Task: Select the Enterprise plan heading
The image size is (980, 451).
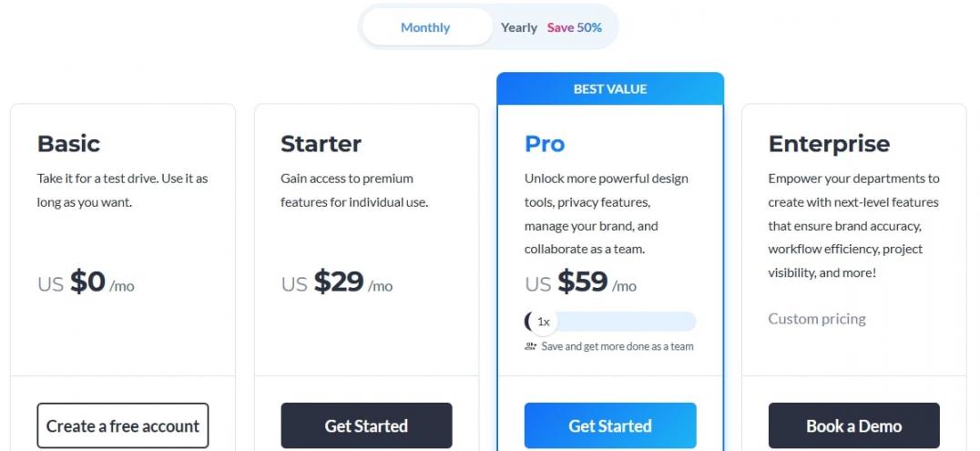Action: click(x=829, y=144)
